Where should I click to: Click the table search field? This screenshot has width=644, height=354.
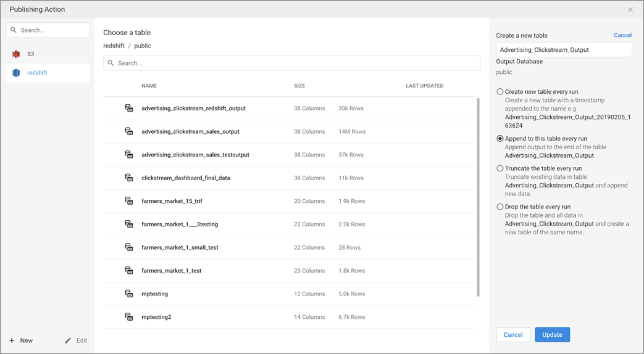(291, 63)
